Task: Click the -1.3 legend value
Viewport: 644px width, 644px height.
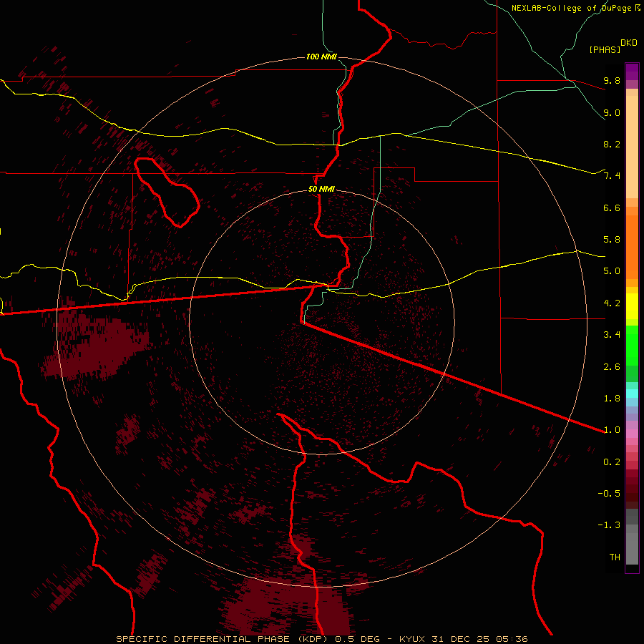Action: [609, 525]
